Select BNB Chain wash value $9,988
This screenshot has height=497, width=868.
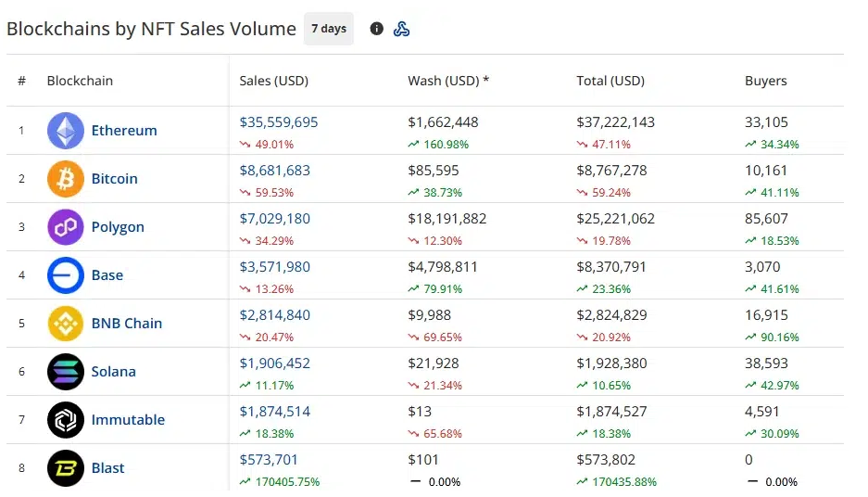pyautogui.click(x=430, y=315)
